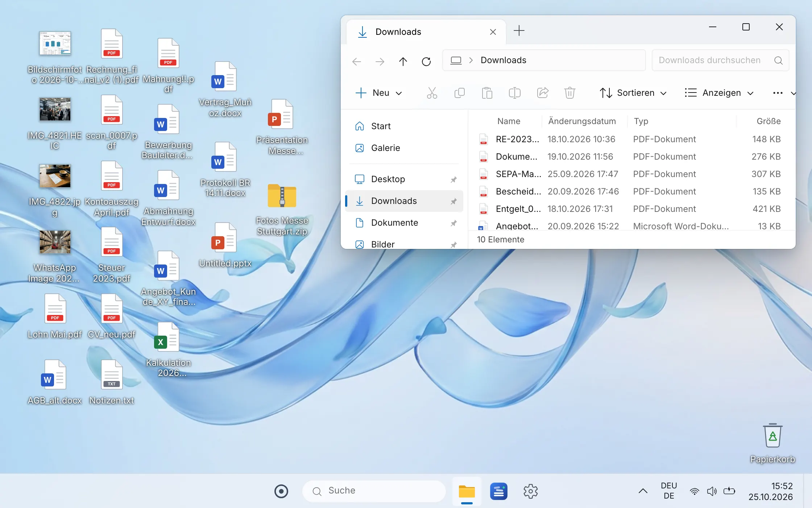Open the blue notes app in taskbar
Image resolution: width=812 pixels, height=508 pixels.
point(498,491)
